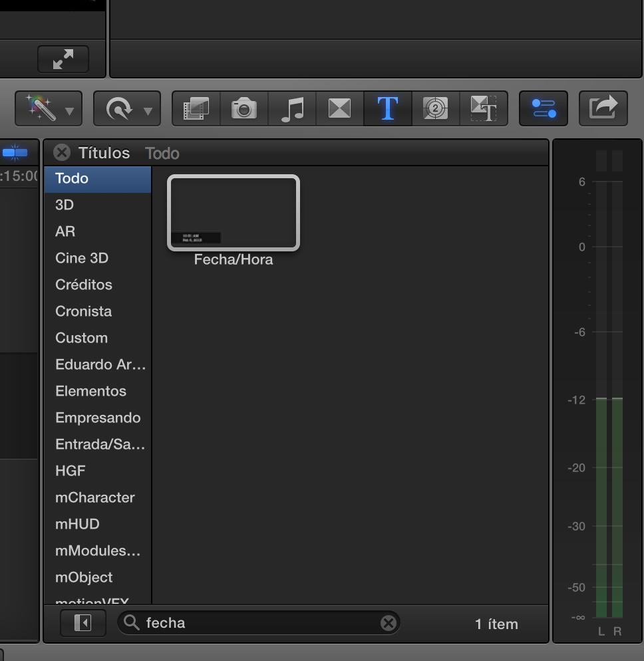Viewport: 644px width, 661px height.
Task: Select the Fecha/Hora title thumbnail
Action: coord(234,213)
